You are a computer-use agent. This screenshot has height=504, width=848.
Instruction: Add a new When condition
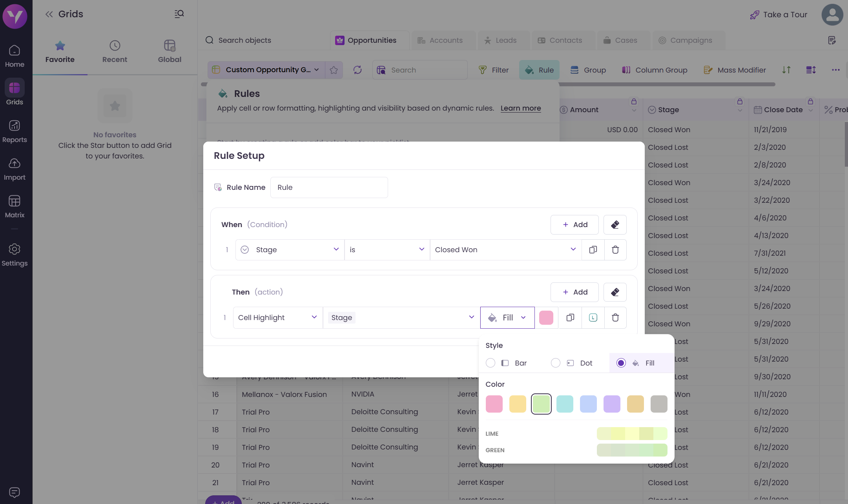[574, 225]
